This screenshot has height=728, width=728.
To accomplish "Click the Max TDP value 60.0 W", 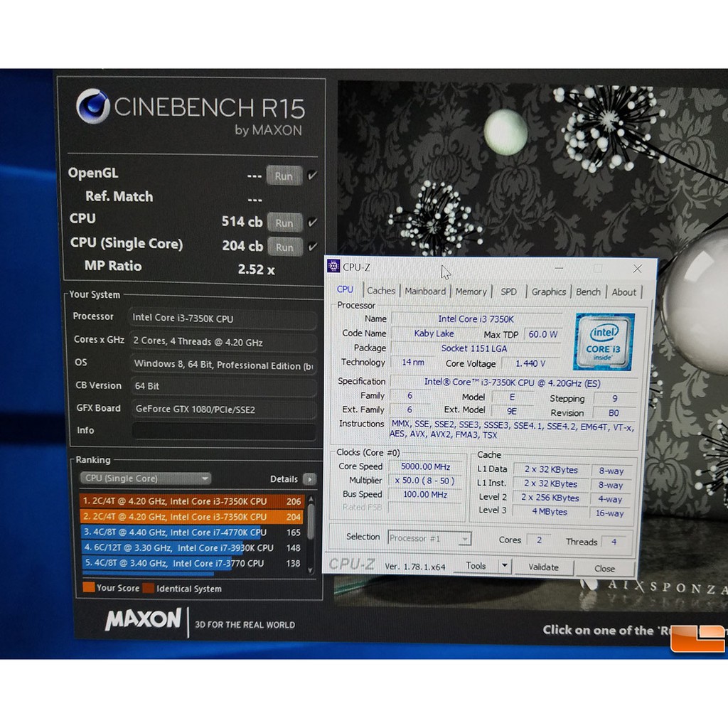I will (542, 334).
